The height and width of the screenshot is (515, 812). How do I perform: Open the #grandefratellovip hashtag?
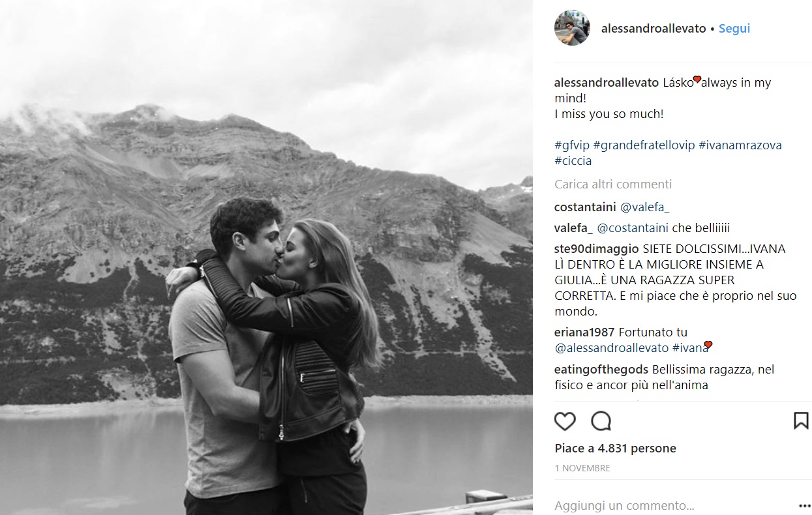644,145
